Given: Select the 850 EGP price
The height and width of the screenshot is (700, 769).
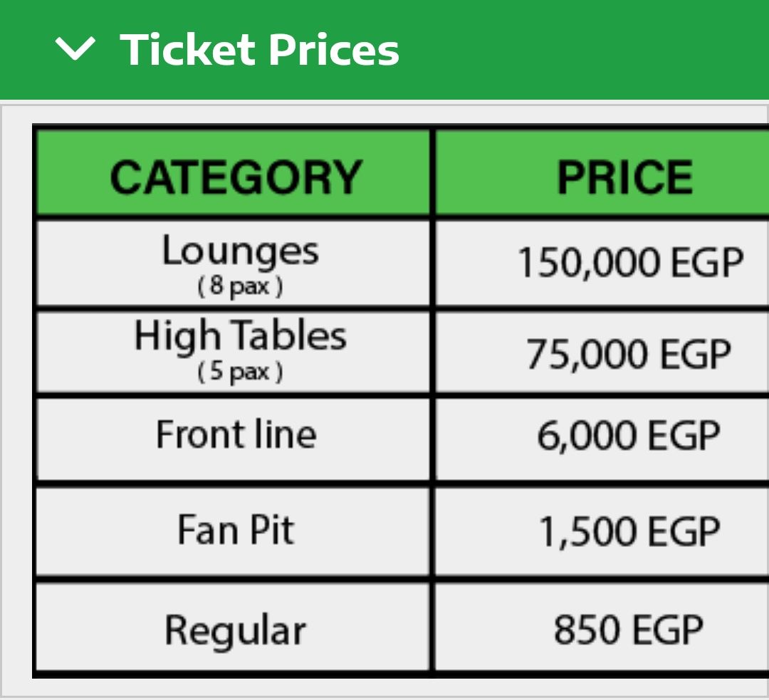Looking at the screenshot, I should (628, 630).
